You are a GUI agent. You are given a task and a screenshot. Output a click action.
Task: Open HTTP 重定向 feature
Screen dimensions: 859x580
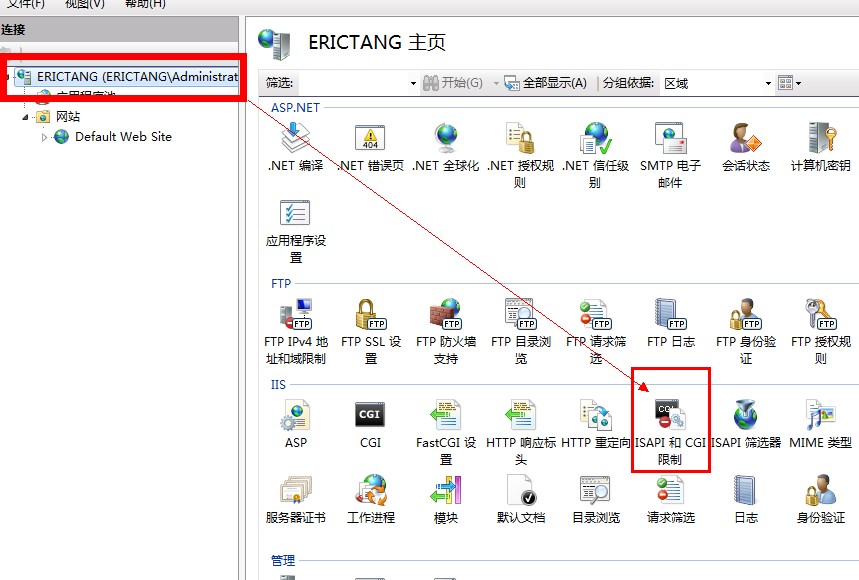595,424
